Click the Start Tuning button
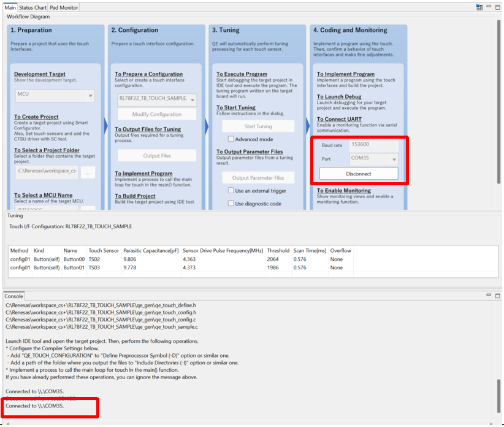Image resolution: width=504 pixels, height=427 pixels. coord(258,126)
